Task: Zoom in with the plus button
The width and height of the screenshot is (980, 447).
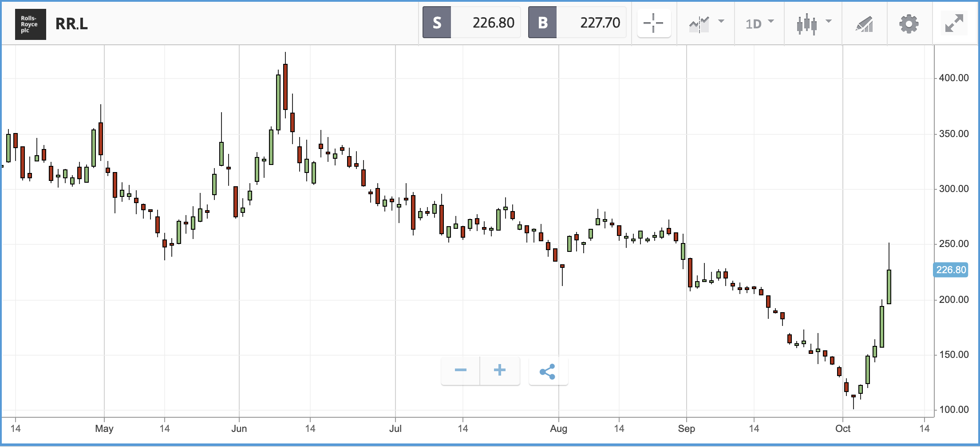Action: point(500,370)
